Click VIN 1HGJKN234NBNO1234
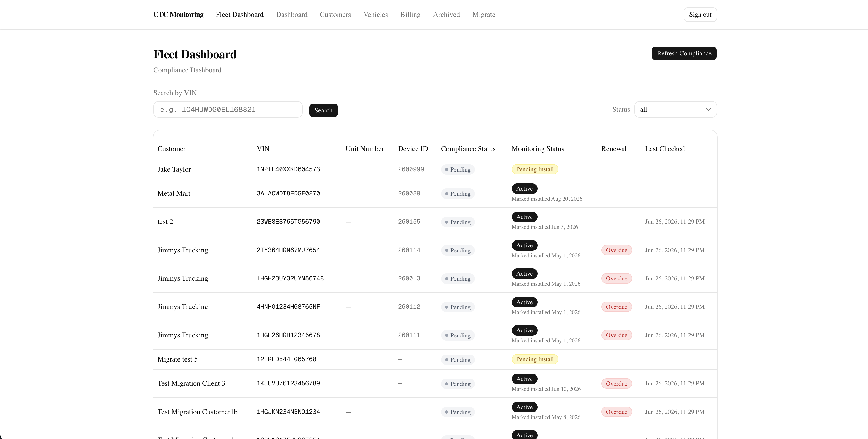868x439 pixels. pyautogui.click(x=288, y=412)
